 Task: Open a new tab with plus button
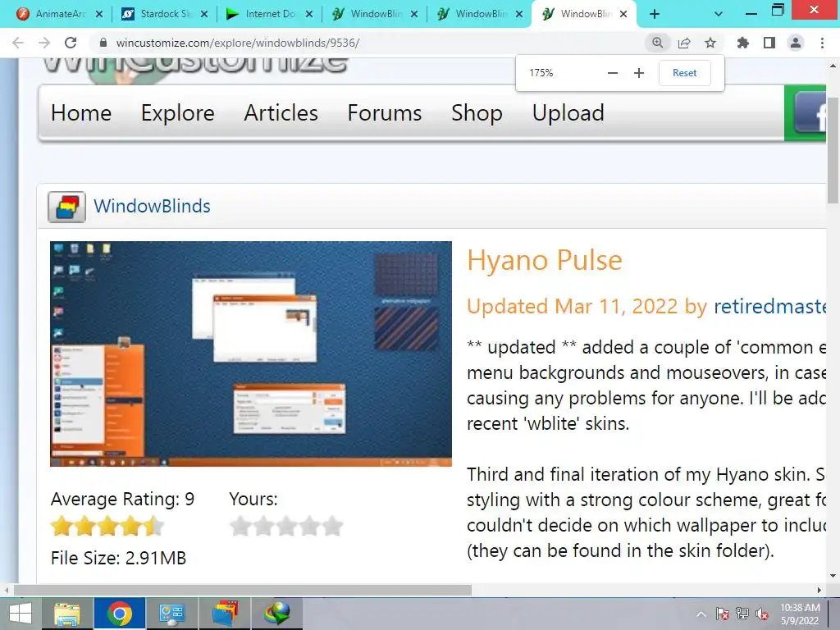point(654,15)
